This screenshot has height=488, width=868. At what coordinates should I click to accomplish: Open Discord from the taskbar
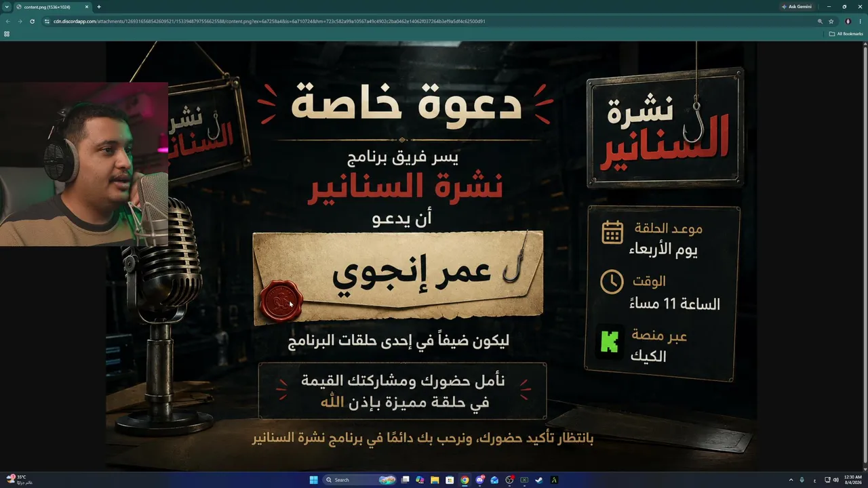coord(480,480)
